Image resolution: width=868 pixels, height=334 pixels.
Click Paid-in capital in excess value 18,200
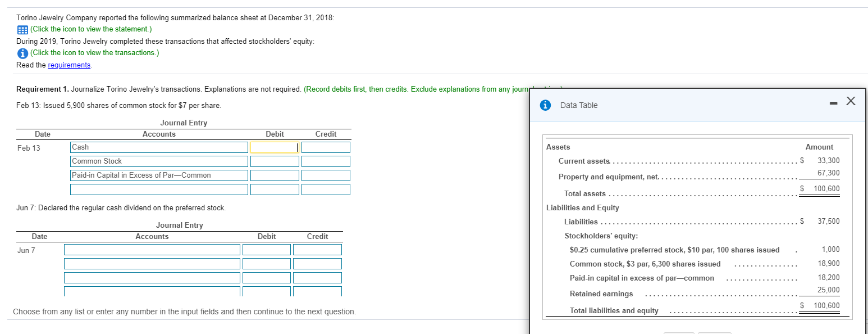(x=829, y=278)
